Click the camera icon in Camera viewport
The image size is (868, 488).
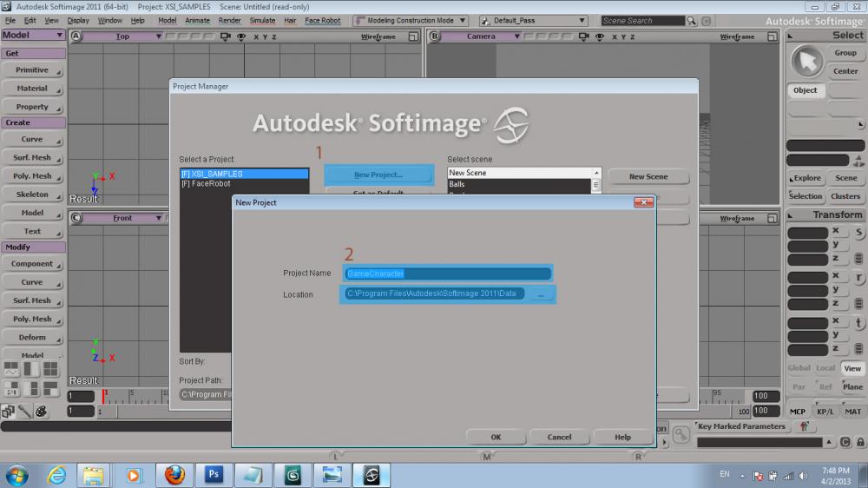pos(583,36)
